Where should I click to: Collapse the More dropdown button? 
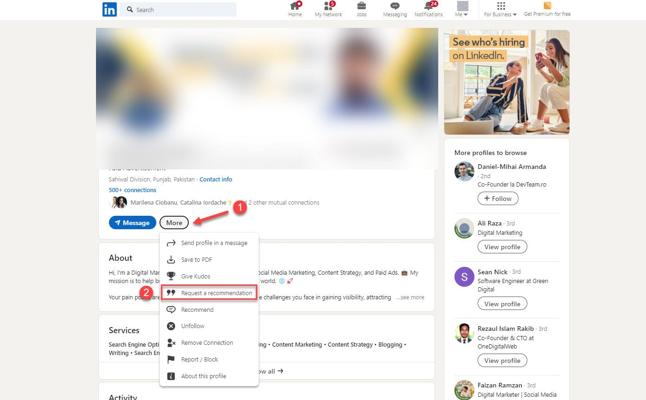(x=174, y=222)
